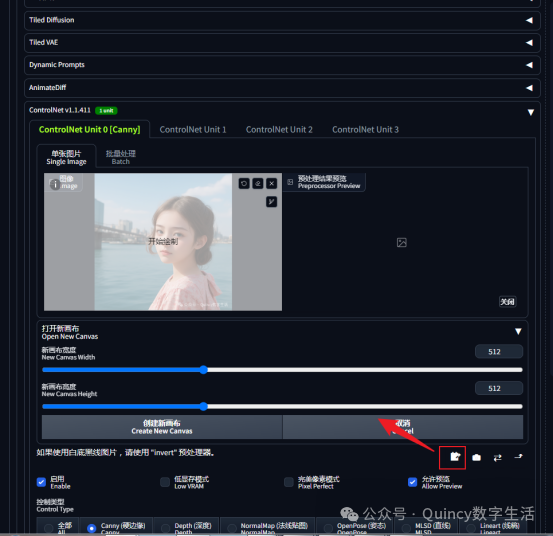This screenshot has width=553, height=536.
Task: Toggle mirror webcam with the swap-arrows icon
Action: pyautogui.click(x=497, y=457)
